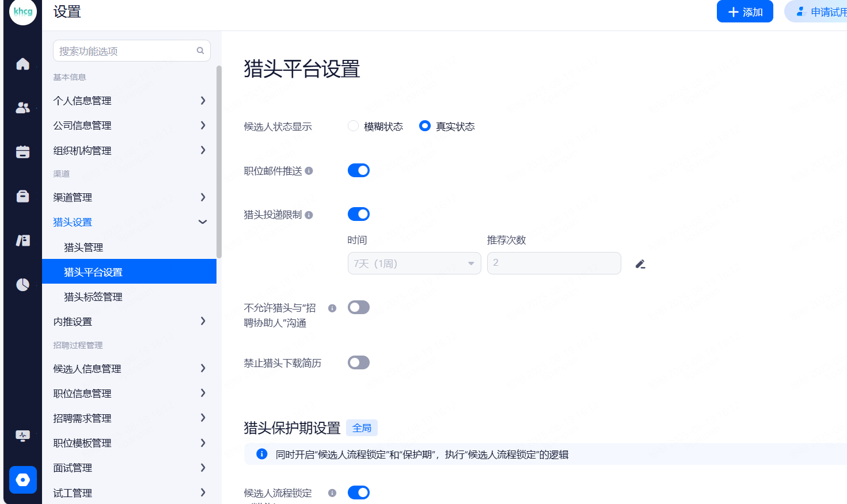Open the home page from sidebar
This screenshot has height=504, width=847.
pos(22,64)
